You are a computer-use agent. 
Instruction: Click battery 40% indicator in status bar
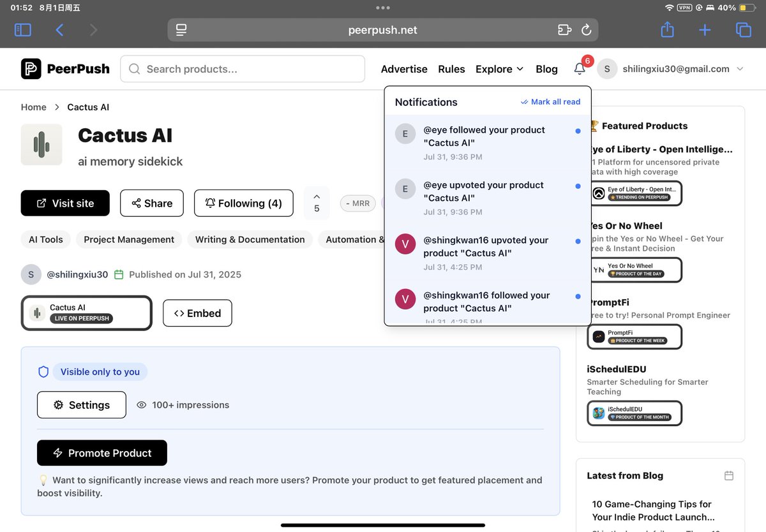(735, 8)
